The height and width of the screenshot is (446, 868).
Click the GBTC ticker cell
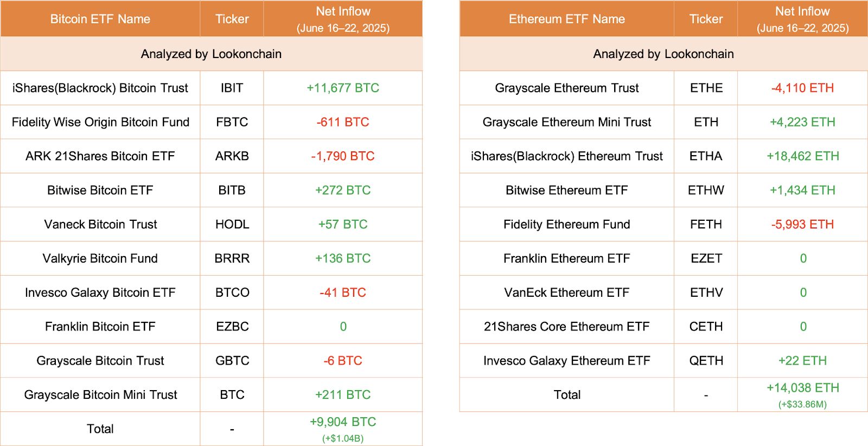tap(232, 361)
